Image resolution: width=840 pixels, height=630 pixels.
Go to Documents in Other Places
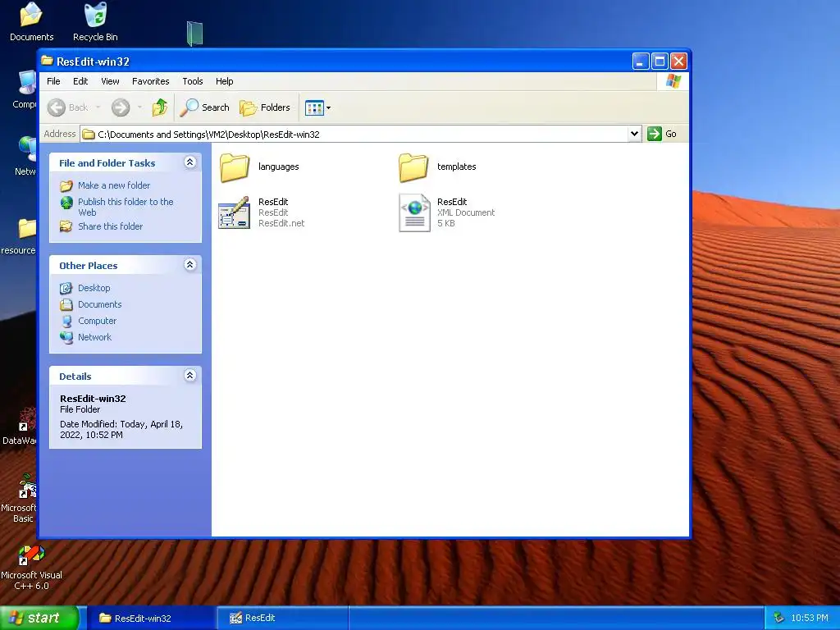point(99,304)
